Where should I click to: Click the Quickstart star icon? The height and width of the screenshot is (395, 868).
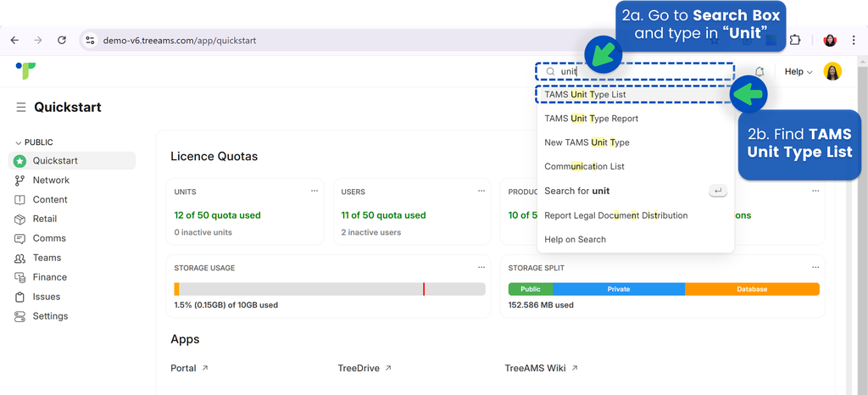pyautogui.click(x=20, y=161)
